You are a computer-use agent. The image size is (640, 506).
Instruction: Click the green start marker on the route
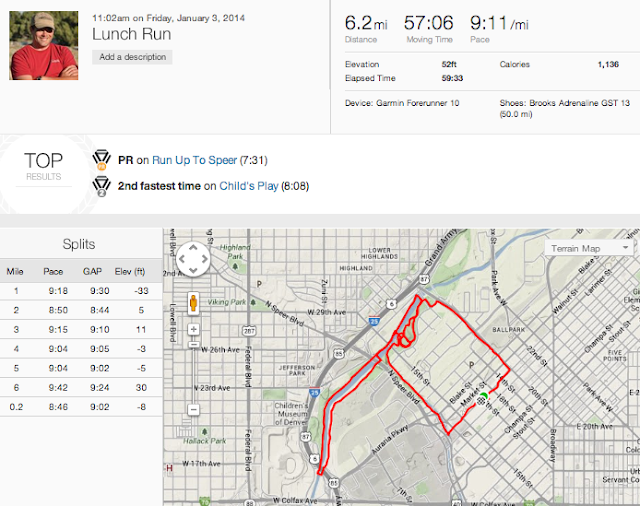(484, 395)
